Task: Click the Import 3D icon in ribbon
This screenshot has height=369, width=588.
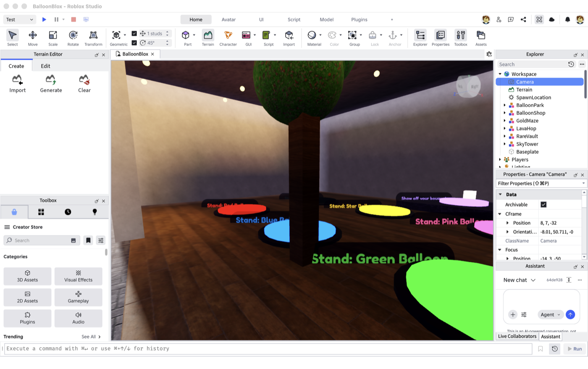Action: [x=289, y=38]
